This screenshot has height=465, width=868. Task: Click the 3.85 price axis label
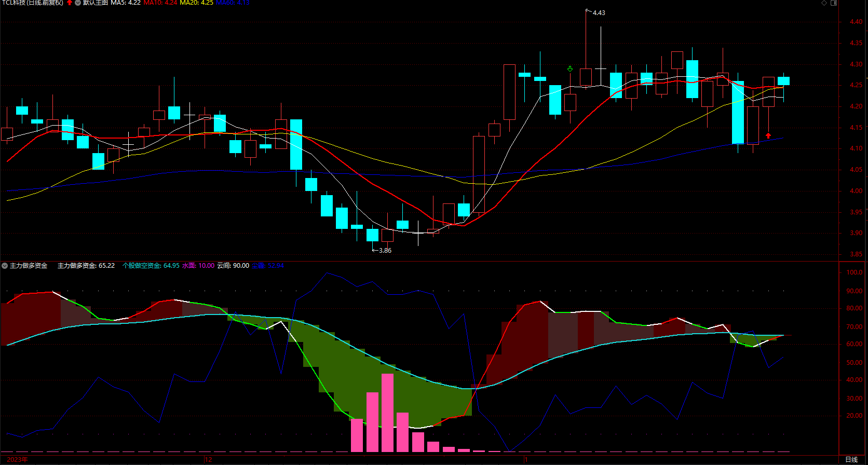[x=856, y=254]
